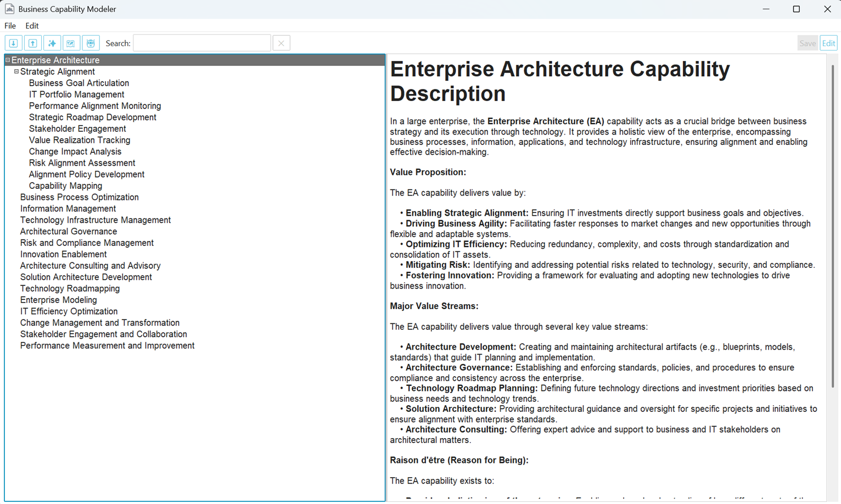841x504 pixels.
Task: Select Architecture Consulting and Advisory
Action: [91, 266]
